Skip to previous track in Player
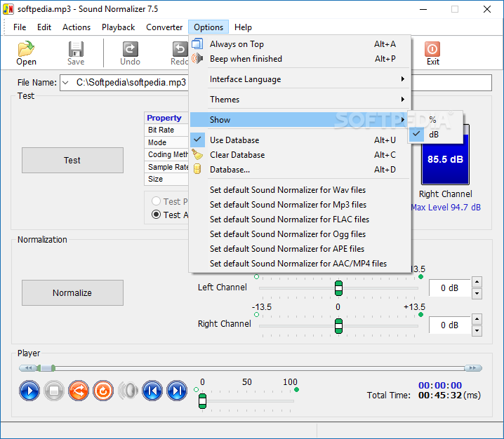Viewport: 504px width, 439px height. point(152,391)
